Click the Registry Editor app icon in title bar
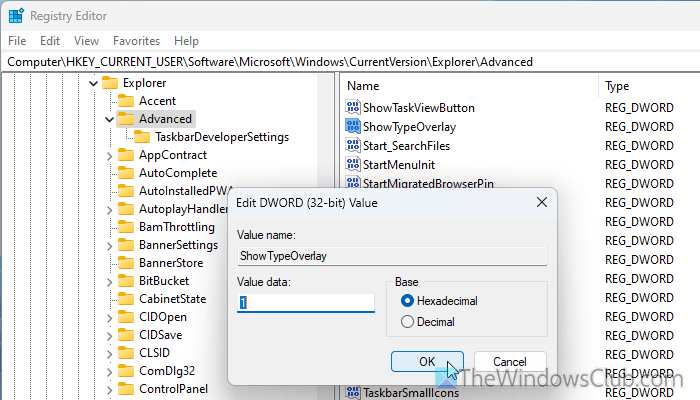Viewport: 700px width, 400px height. [x=16, y=16]
